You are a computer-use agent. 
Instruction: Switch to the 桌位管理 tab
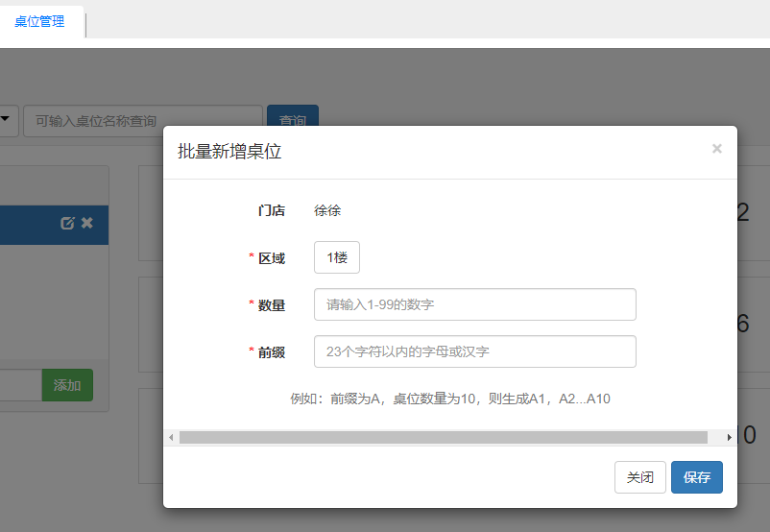[x=39, y=21]
